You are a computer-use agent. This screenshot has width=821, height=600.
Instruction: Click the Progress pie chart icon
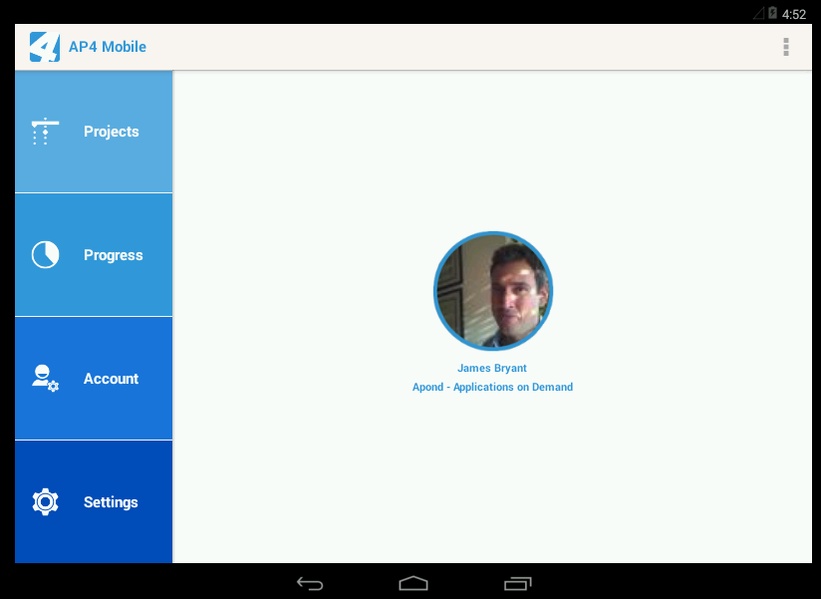click(x=45, y=255)
